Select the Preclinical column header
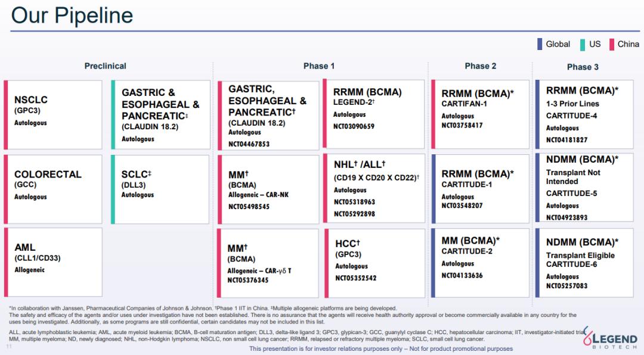This screenshot has width=644, height=355. (x=105, y=66)
